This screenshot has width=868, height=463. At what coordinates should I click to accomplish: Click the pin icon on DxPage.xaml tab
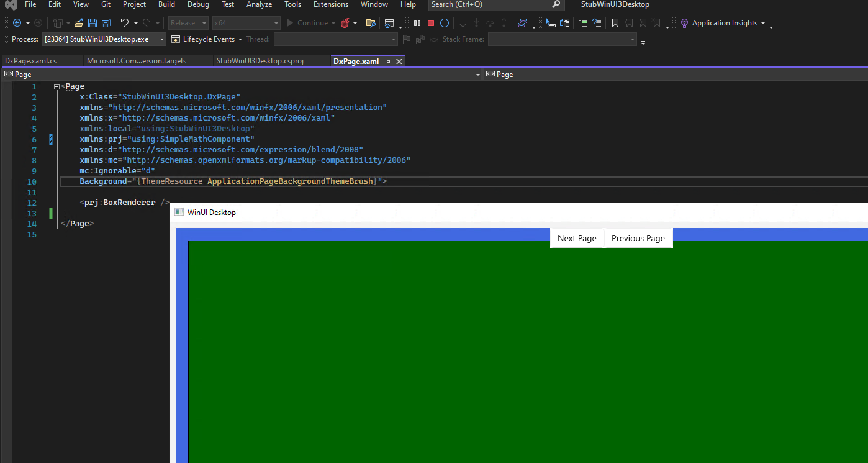pos(388,62)
